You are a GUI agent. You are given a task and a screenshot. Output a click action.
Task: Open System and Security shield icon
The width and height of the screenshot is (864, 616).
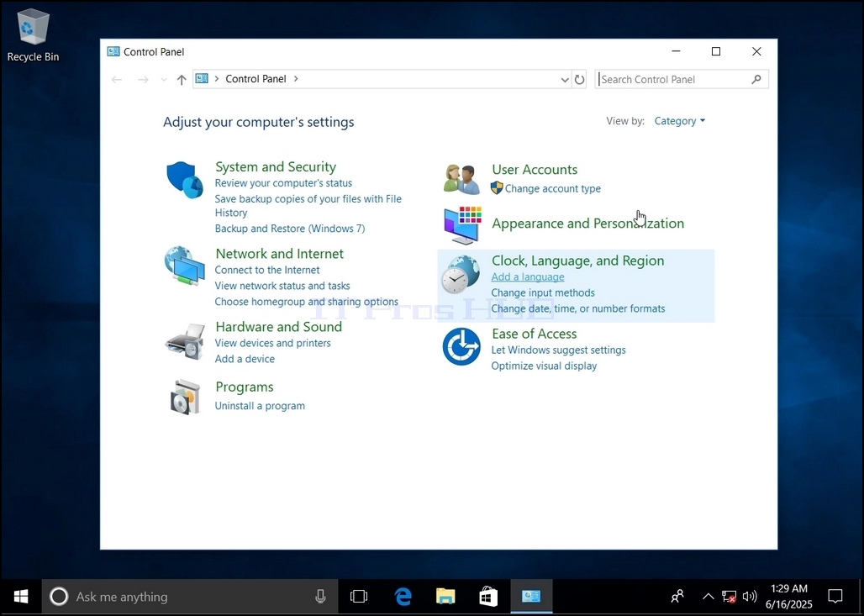185,180
